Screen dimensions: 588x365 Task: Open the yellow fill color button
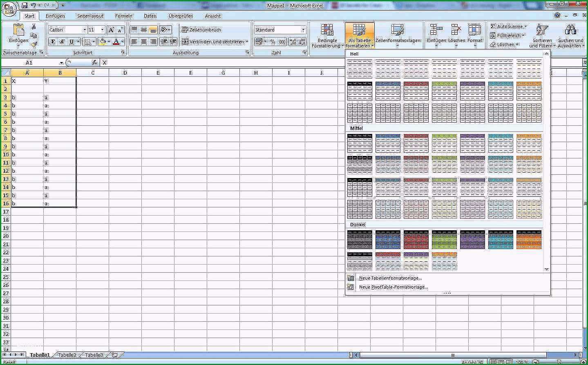[103, 42]
